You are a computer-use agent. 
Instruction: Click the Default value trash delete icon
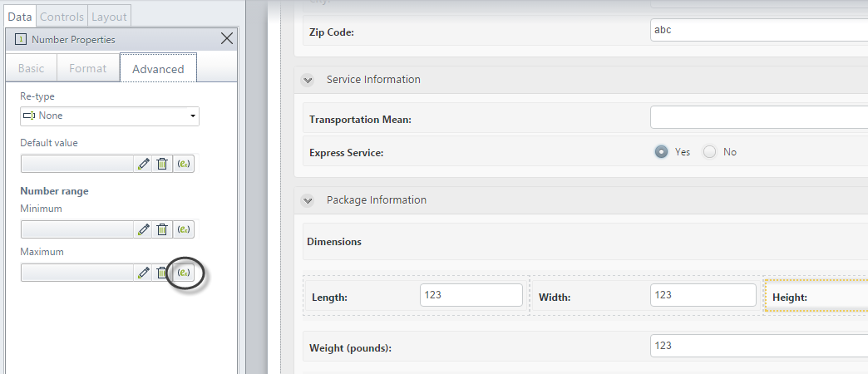click(x=162, y=164)
